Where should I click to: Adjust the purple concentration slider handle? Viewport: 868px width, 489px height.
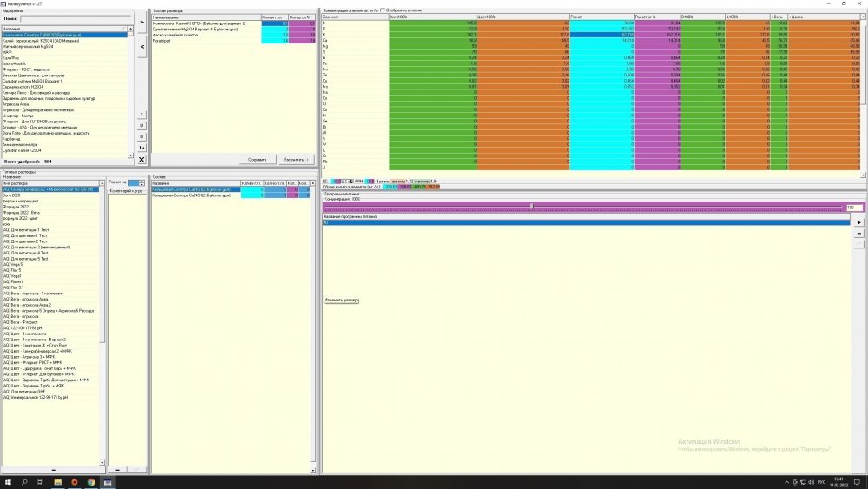click(531, 207)
